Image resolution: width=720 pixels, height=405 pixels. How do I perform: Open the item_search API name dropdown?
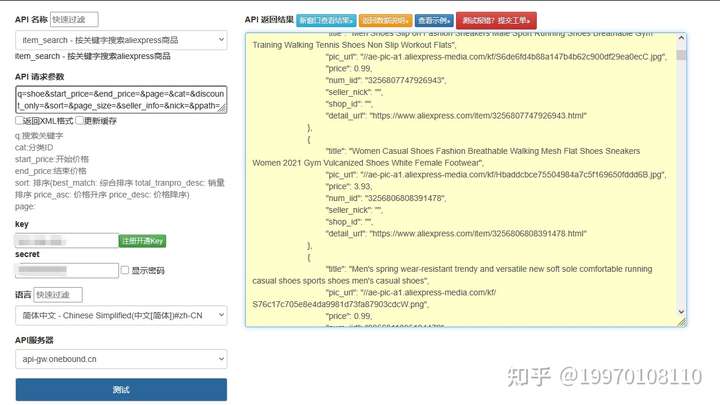click(x=121, y=40)
